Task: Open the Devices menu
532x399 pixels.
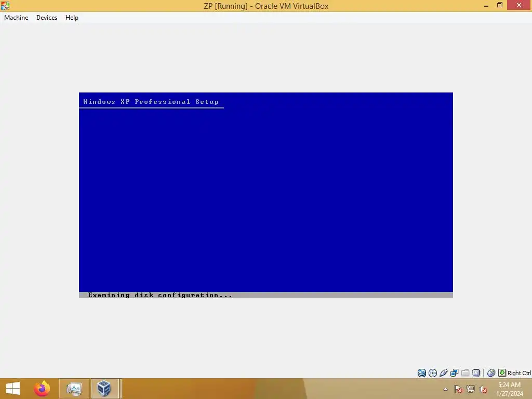Action: (x=46, y=18)
